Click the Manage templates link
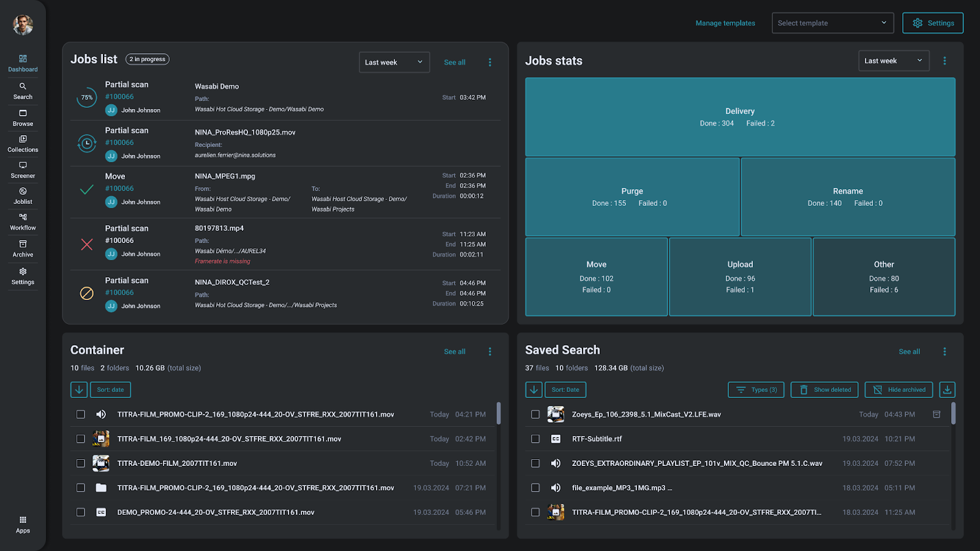 point(725,23)
